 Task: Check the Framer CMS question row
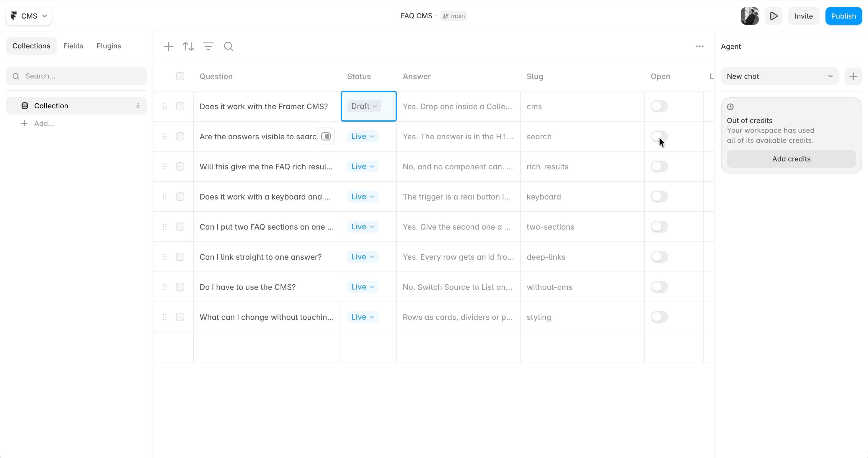point(180,107)
